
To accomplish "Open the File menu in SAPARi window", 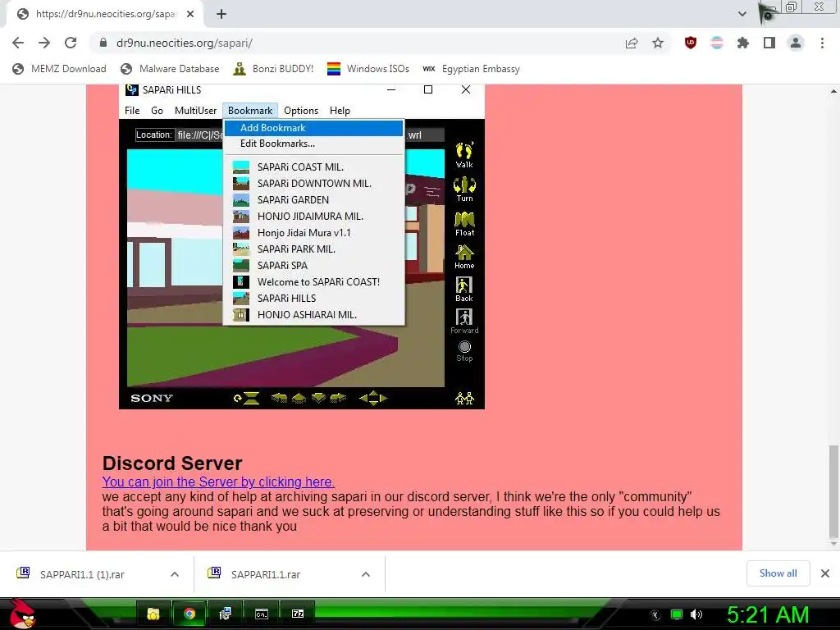I will pos(132,111).
